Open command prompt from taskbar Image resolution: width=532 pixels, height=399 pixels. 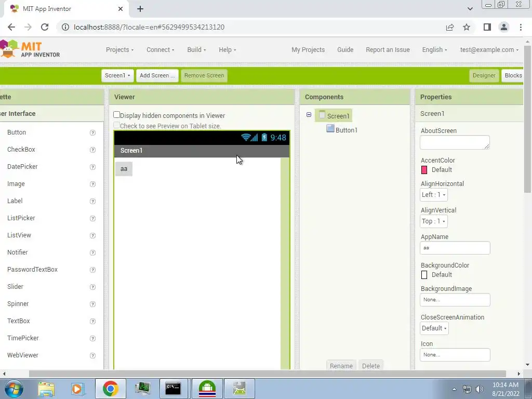click(173, 389)
